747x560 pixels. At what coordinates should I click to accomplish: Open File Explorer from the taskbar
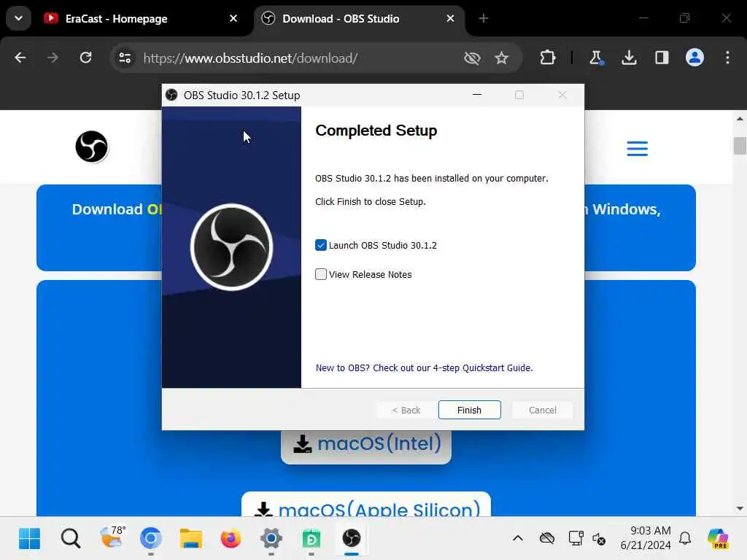(191, 539)
